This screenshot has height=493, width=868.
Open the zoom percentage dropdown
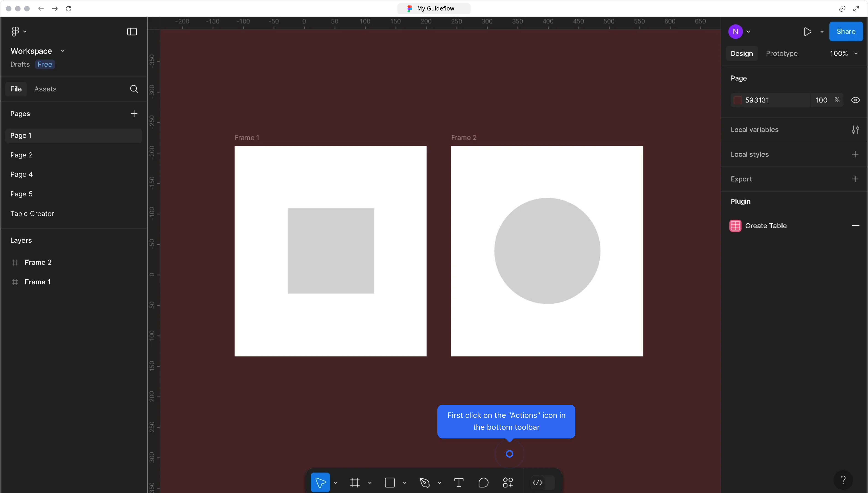point(844,53)
